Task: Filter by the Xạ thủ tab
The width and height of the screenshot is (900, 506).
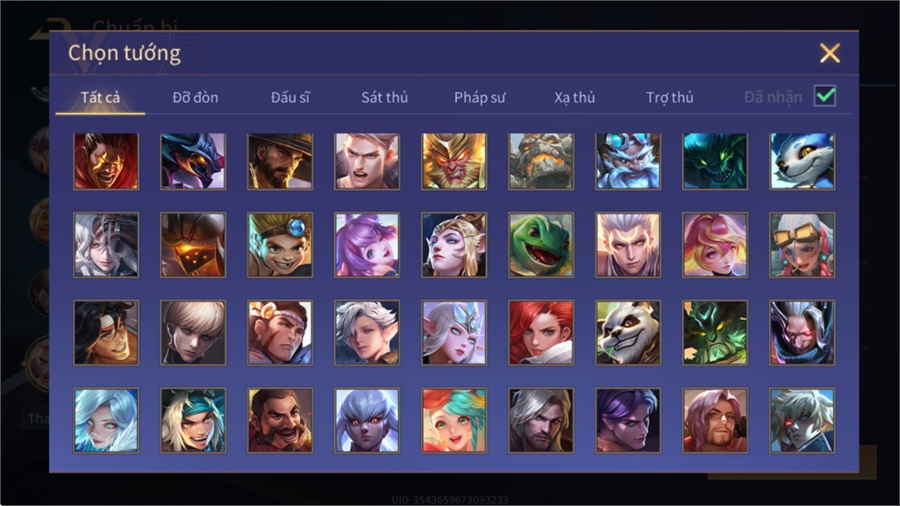Action: 575,98
